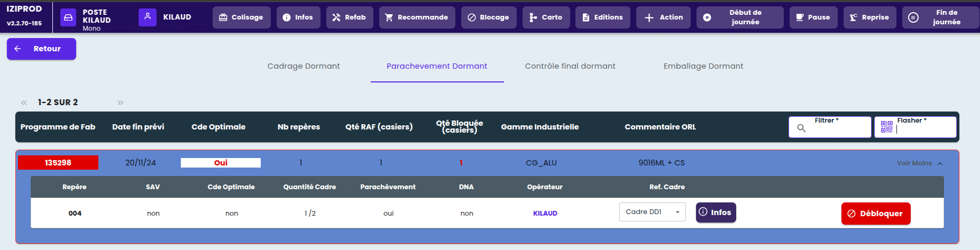Sort by Programme de Fab header

[58, 127]
